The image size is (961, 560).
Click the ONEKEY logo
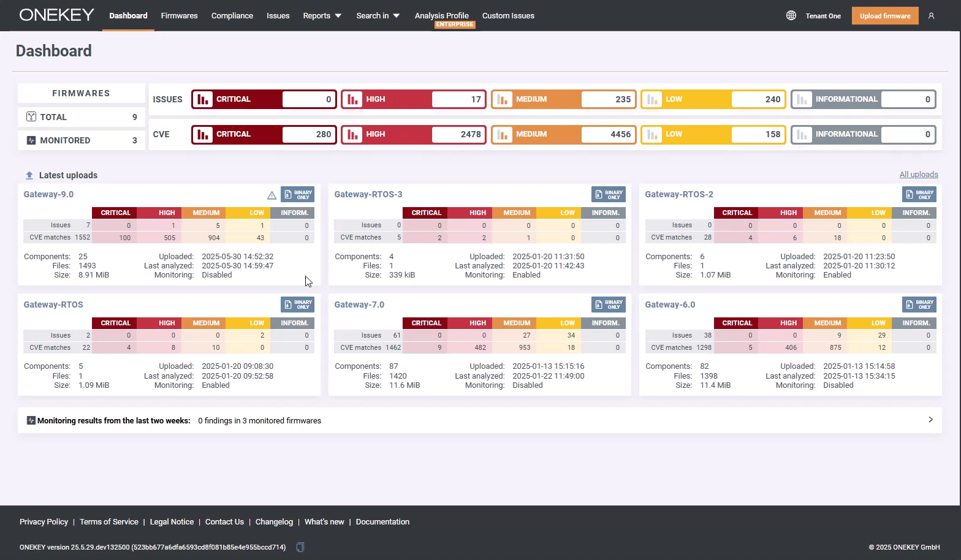pos(56,15)
